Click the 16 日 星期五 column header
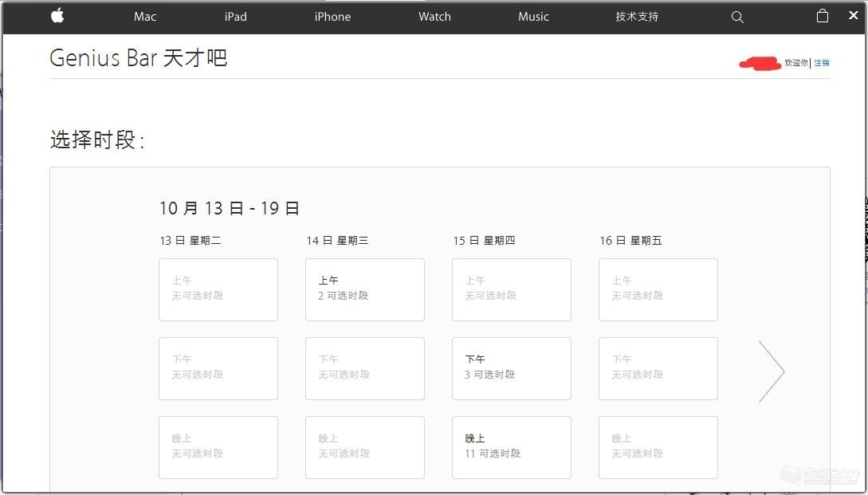The height and width of the screenshot is (495, 868). (x=630, y=240)
